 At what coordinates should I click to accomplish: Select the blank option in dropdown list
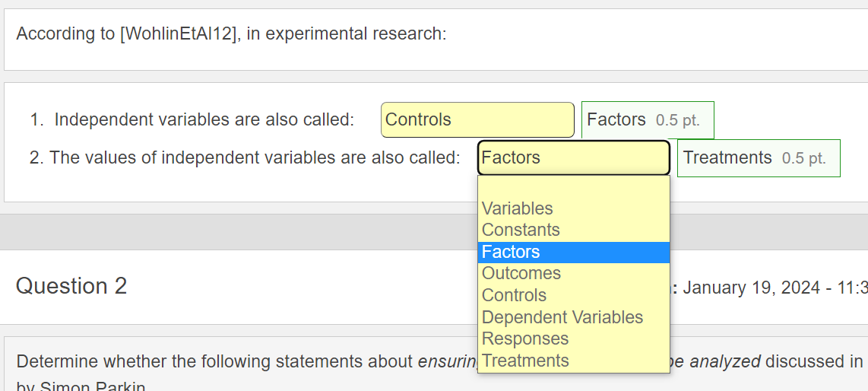pyautogui.click(x=573, y=187)
